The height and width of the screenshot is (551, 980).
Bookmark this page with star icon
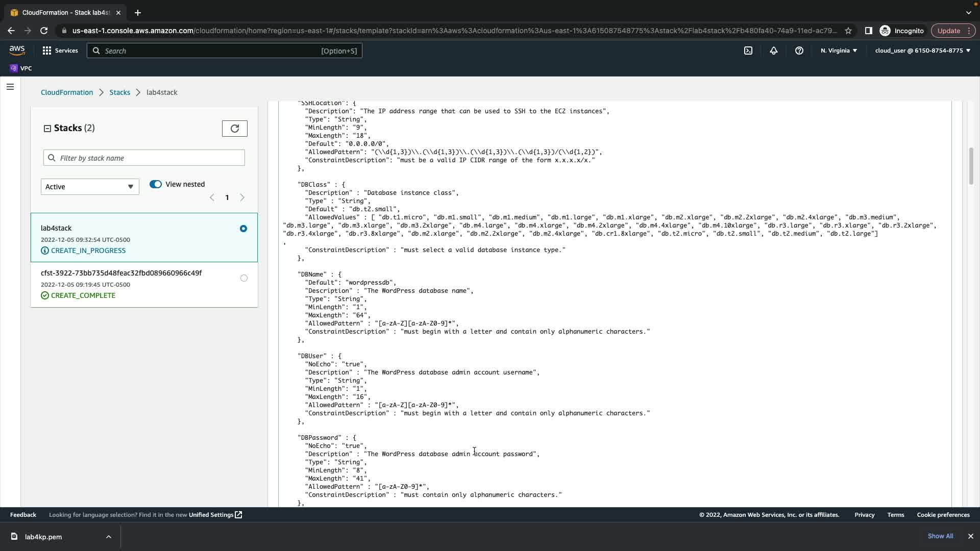tap(848, 31)
